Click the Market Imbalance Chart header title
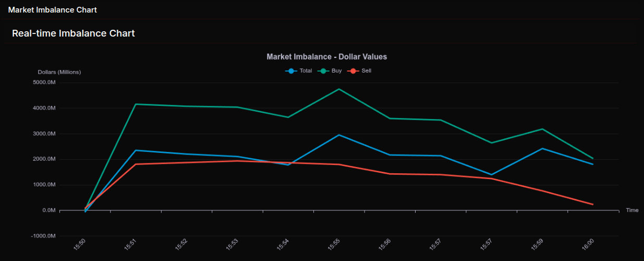This screenshot has height=261, width=644. click(52, 10)
